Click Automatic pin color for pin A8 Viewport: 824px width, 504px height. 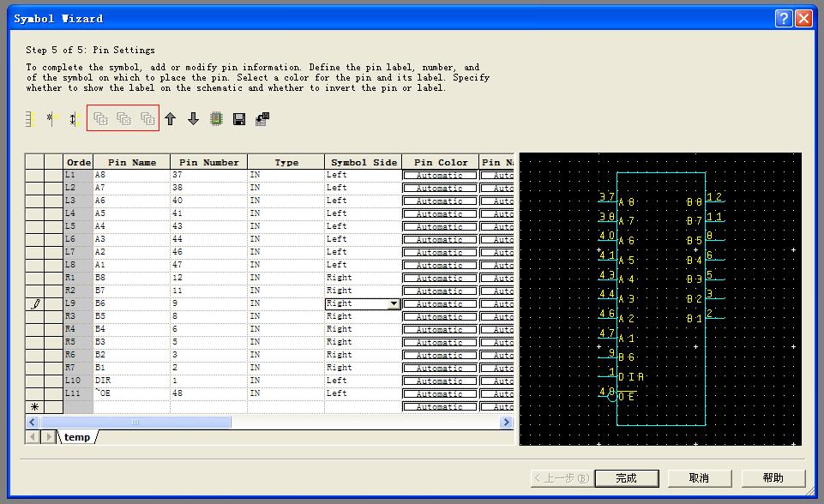click(x=439, y=176)
